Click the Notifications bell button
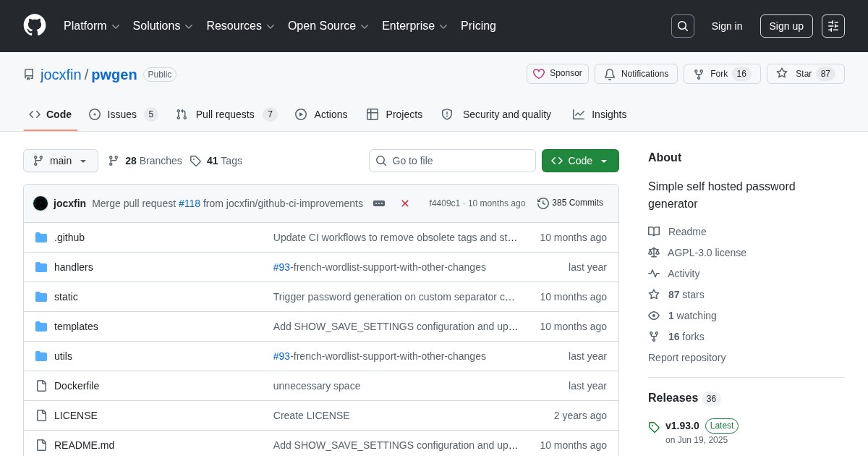The height and width of the screenshot is (456, 868). point(636,74)
